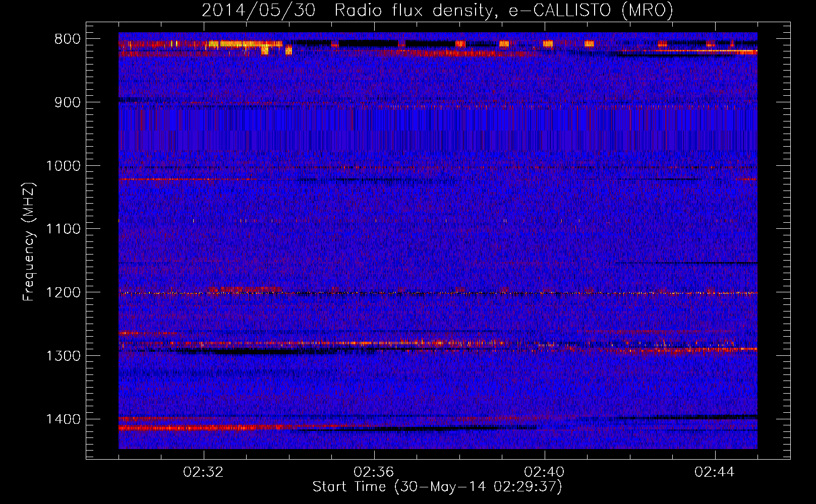Click the 02:44 time tick label
This screenshot has width=816, height=504.
tap(715, 472)
